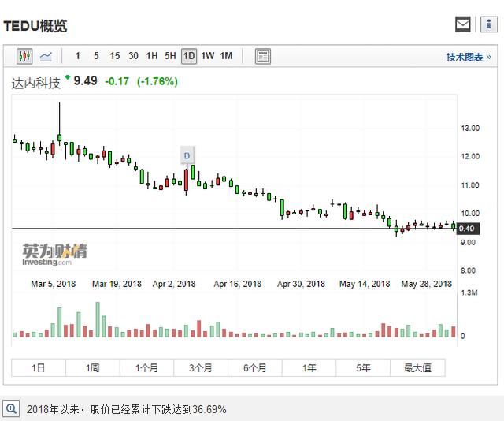Click the caption about 36.69% drop
The image size is (504, 421).
click(x=126, y=409)
